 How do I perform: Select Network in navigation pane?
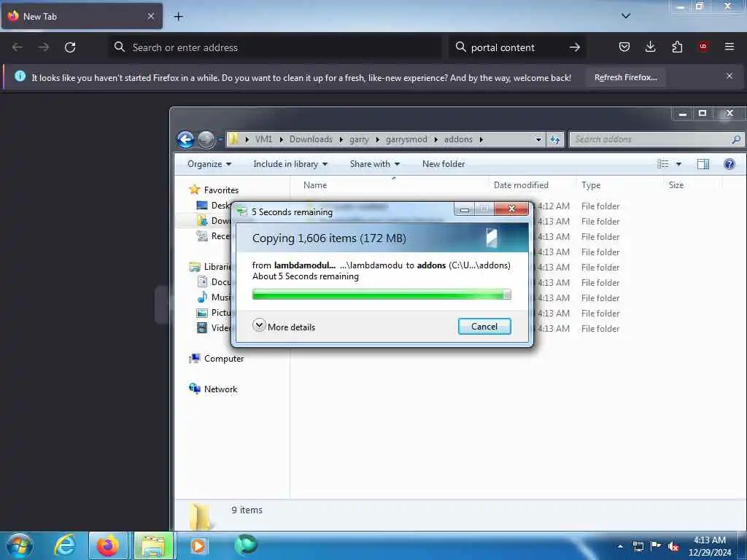pyautogui.click(x=220, y=389)
